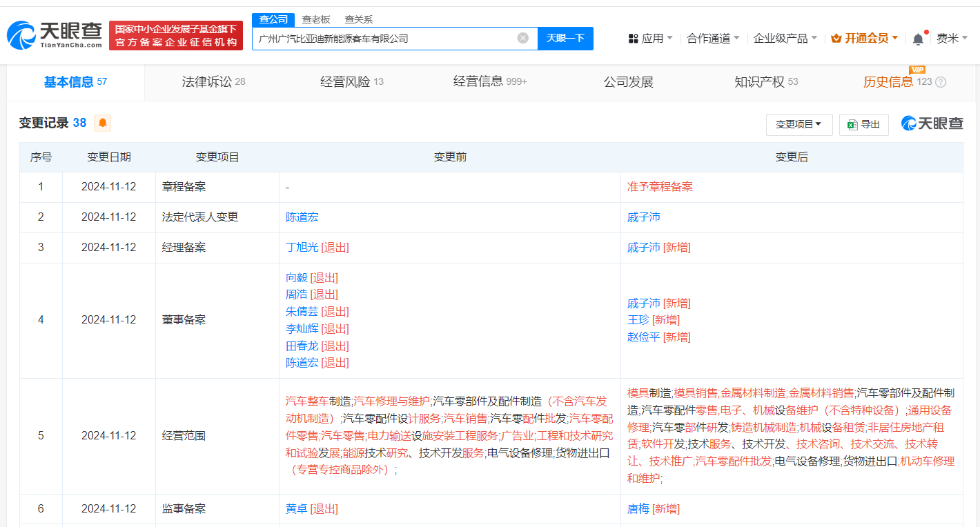Open the 开通会员 membership menu
Screen dimensions: 980x527
[865, 39]
